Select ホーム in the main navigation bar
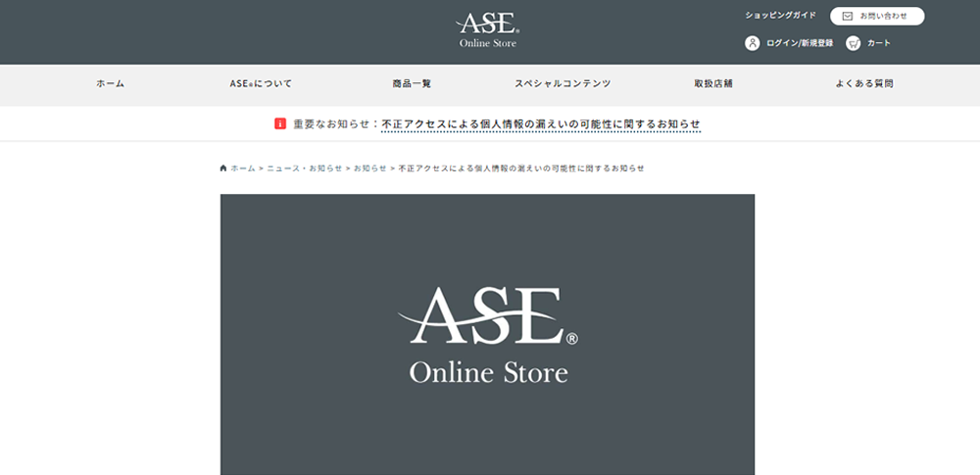Screen dimensions: 980x475 tap(110, 84)
